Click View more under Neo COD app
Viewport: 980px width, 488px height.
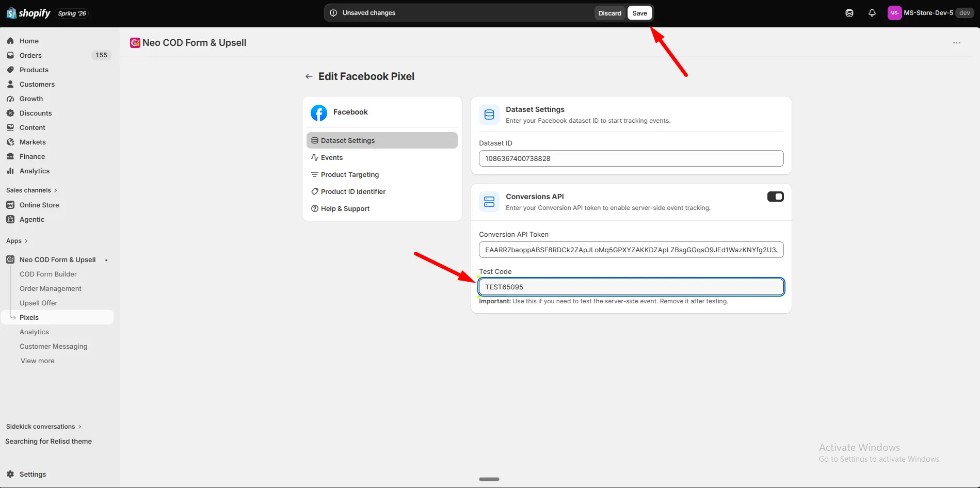point(38,361)
